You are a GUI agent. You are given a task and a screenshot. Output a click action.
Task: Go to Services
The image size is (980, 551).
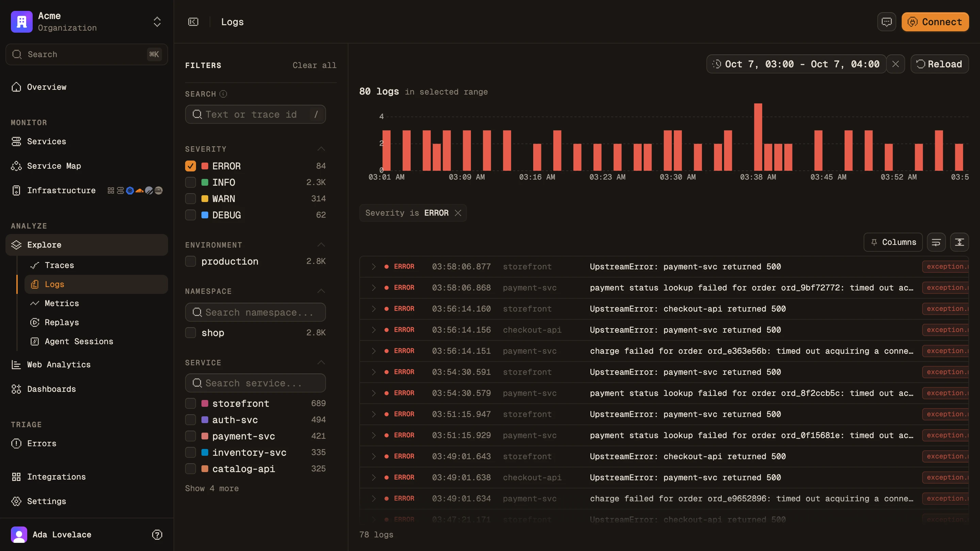87,141
